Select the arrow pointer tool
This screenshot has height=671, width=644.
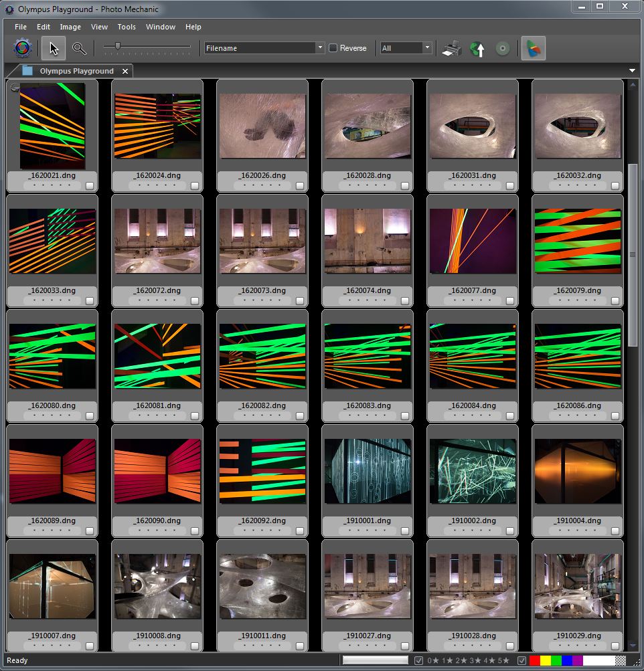[54, 48]
